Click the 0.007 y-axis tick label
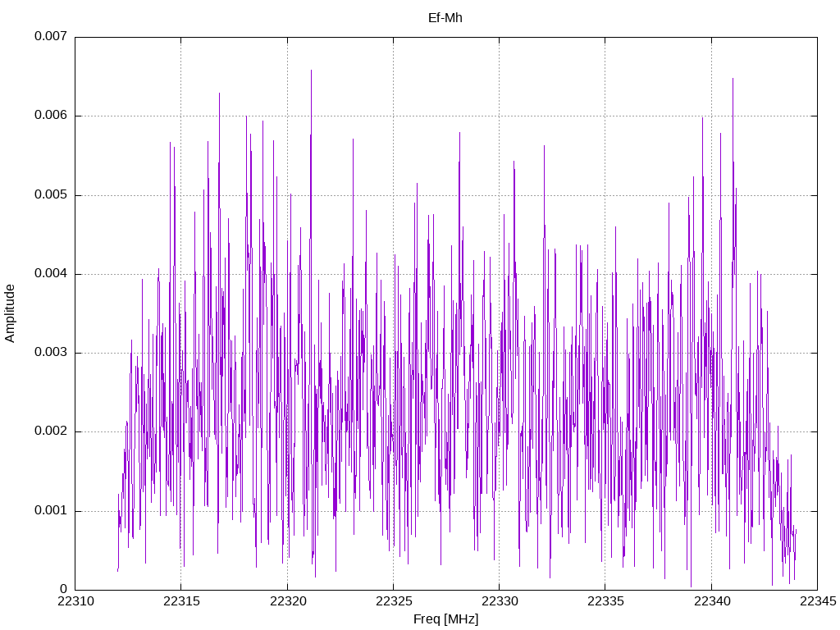 (x=51, y=36)
